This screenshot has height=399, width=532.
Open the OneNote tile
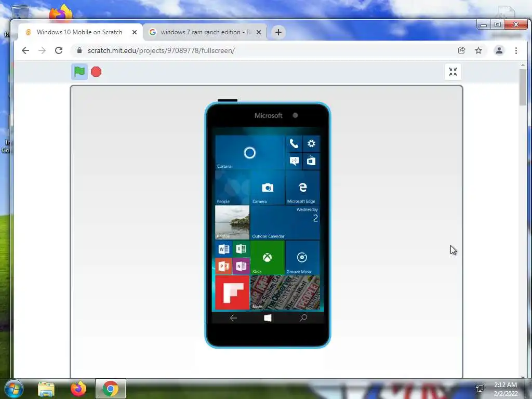pyautogui.click(x=241, y=267)
